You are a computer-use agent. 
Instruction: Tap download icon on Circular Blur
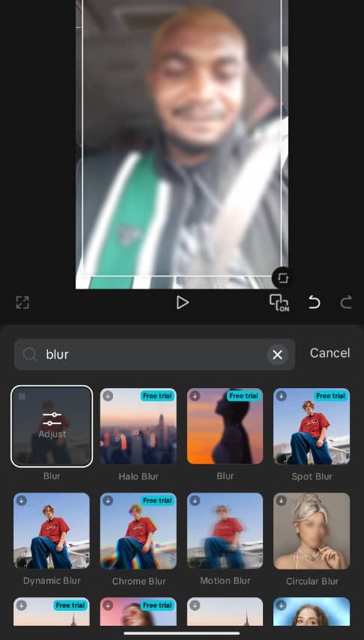coord(281,501)
